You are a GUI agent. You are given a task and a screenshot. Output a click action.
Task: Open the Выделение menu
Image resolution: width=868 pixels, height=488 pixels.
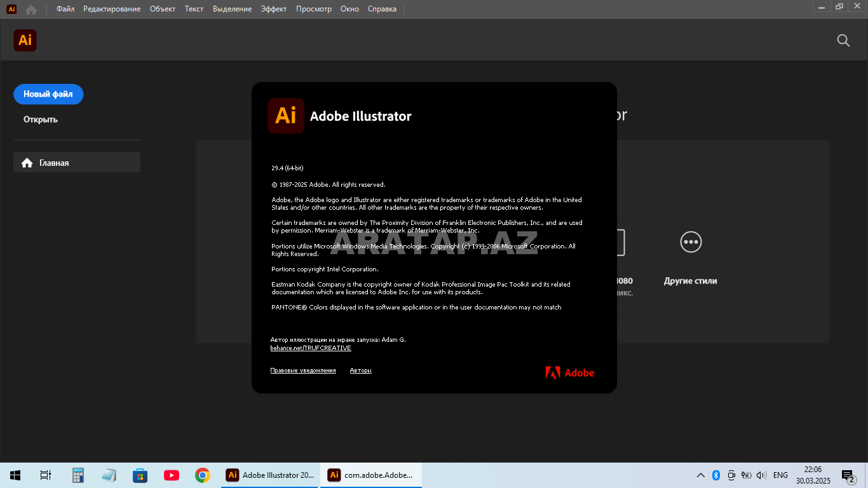pyautogui.click(x=233, y=9)
